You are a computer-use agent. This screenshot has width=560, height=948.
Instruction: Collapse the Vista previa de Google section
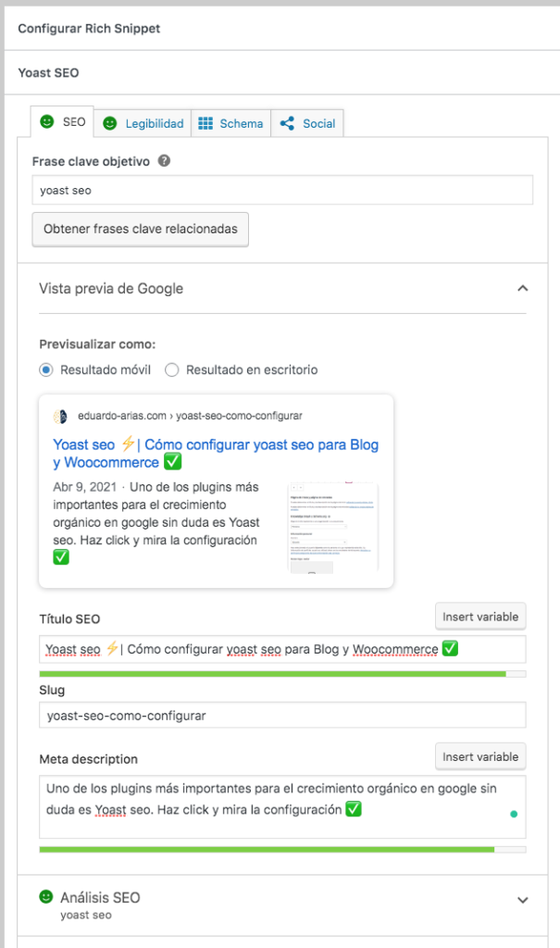coord(522,289)
